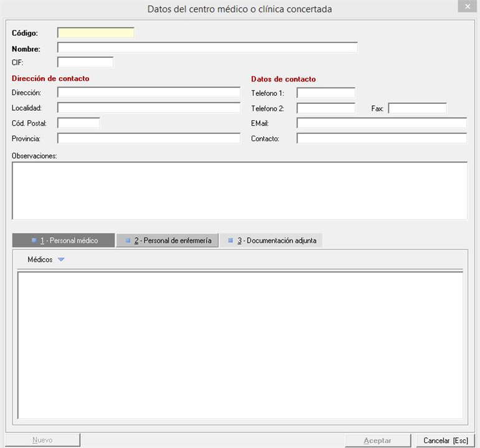Click inside the empty Médicos list
Image resolution: width=480 pixels, height=448 pixels.
point(240,345)
